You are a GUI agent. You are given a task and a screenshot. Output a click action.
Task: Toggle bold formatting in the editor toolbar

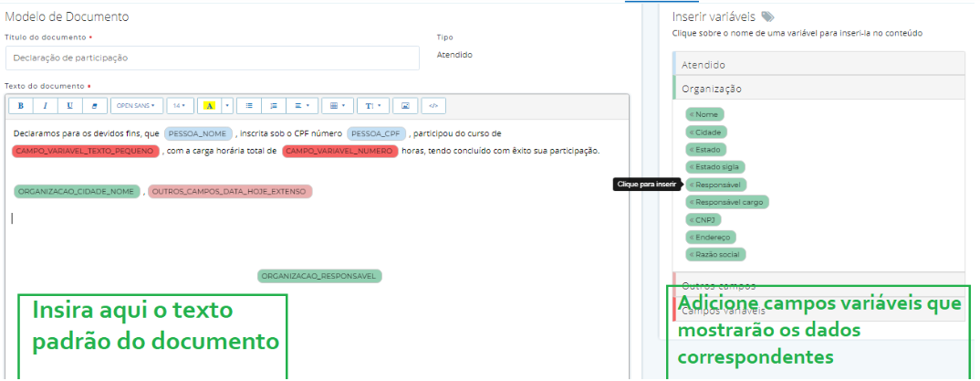pos(21,105)
